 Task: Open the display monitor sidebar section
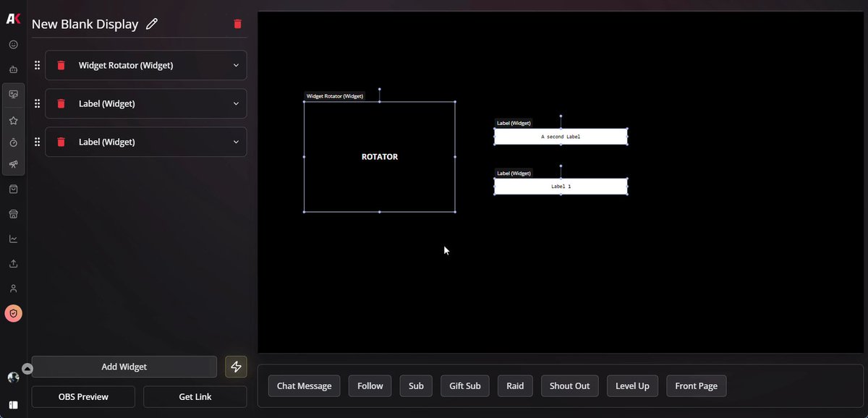pyautogui.click(x=13, y=94)
